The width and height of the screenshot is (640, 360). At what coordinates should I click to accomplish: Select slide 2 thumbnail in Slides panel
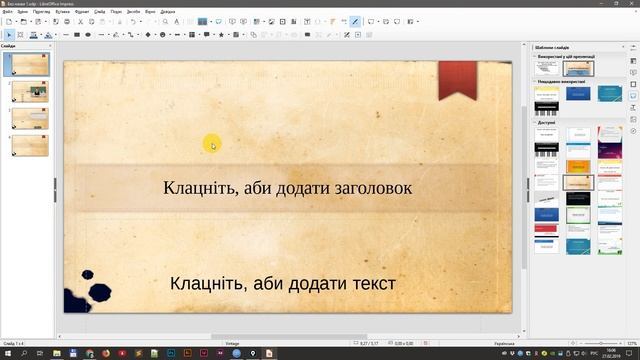[x=30, y=91]
